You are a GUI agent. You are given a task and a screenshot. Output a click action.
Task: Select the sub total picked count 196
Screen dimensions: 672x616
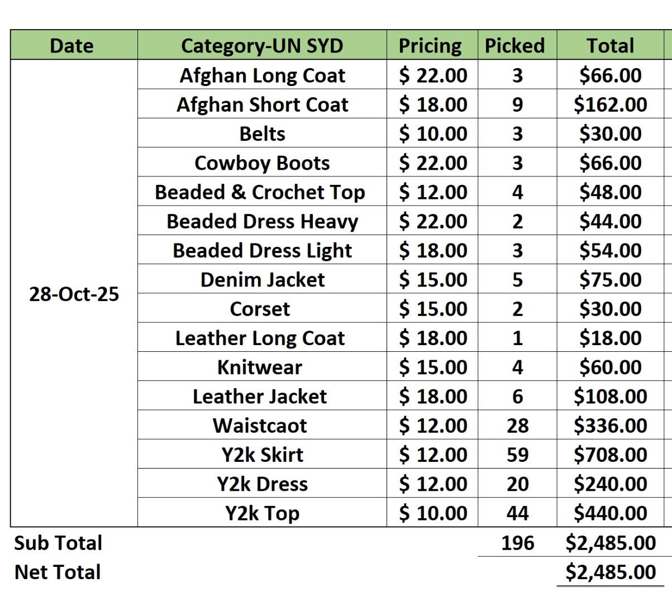click(x=517, y=542)
